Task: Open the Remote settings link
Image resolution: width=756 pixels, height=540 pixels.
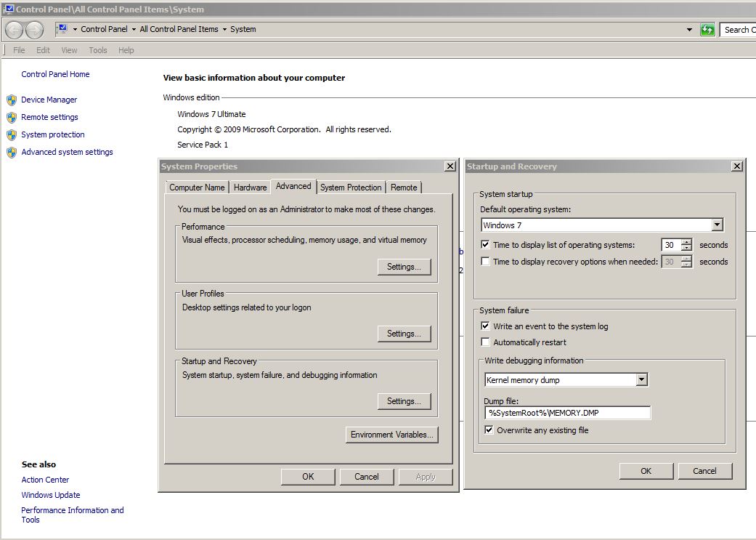Action: click(x=49, y=117)
